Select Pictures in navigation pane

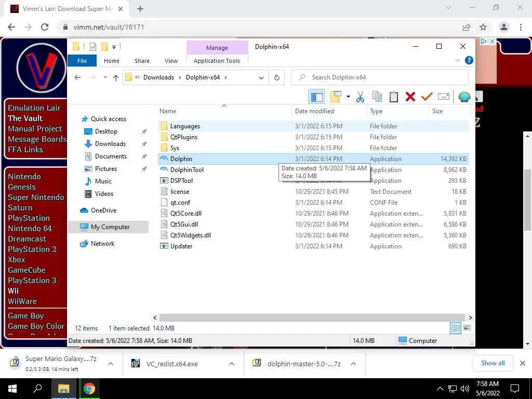[x=106, y=169]
